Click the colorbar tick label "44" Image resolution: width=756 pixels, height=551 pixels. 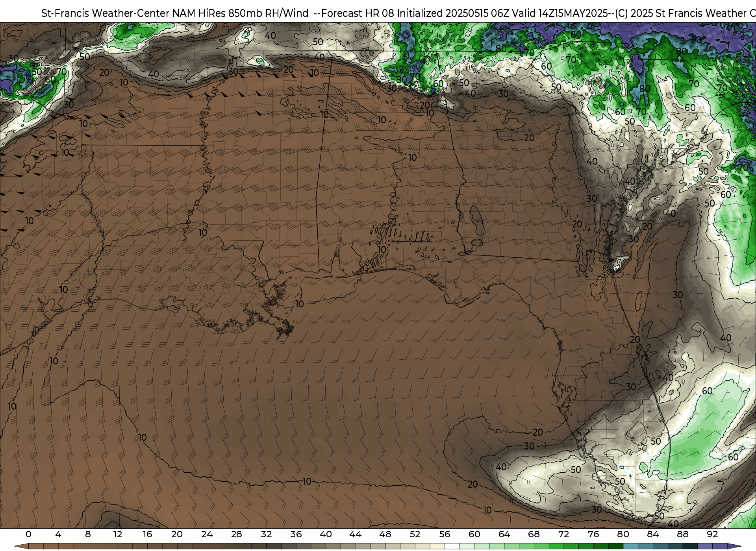[x=356, y=534]
